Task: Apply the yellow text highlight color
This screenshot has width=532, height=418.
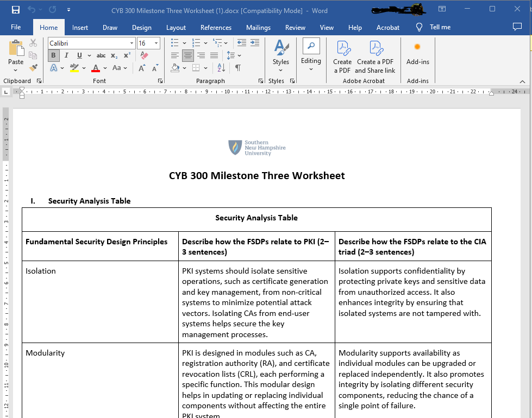Action: tap(74, 68)
